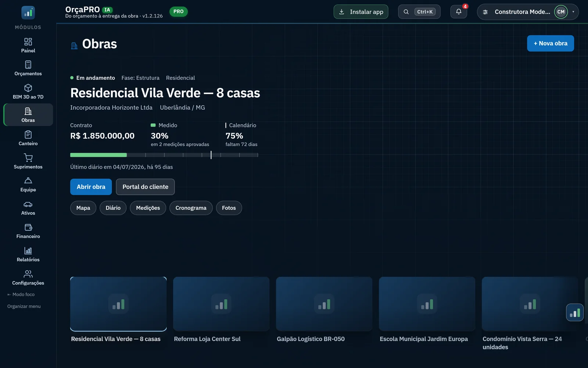
Task: Open search with Ctrl+K button
Action: tap(419, 12)
